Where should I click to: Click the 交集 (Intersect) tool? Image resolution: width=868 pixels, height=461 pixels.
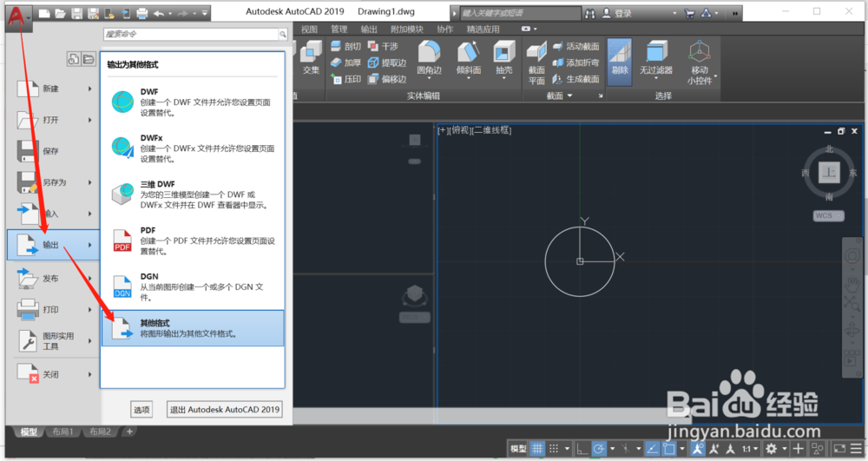click(x=311, y=58)
